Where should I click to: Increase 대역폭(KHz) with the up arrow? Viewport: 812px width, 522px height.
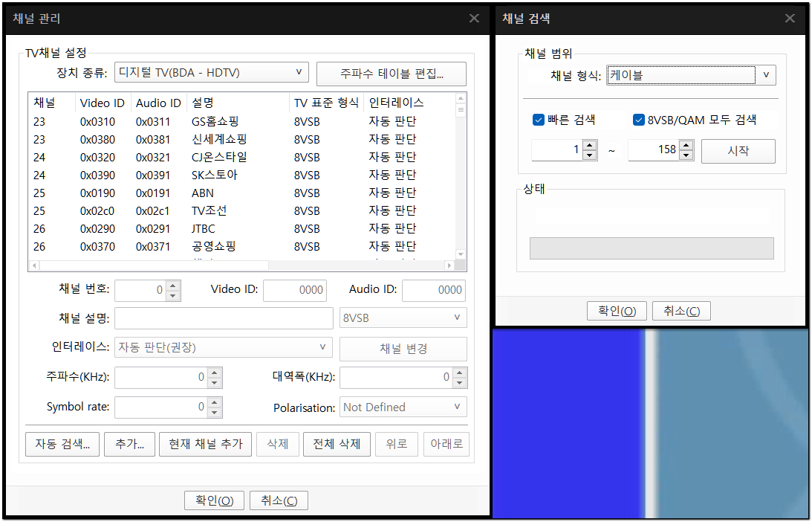459,373
